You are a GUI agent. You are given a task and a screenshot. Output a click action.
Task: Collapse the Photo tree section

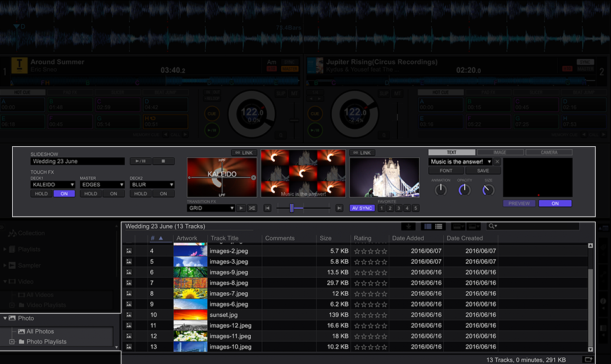5,318
